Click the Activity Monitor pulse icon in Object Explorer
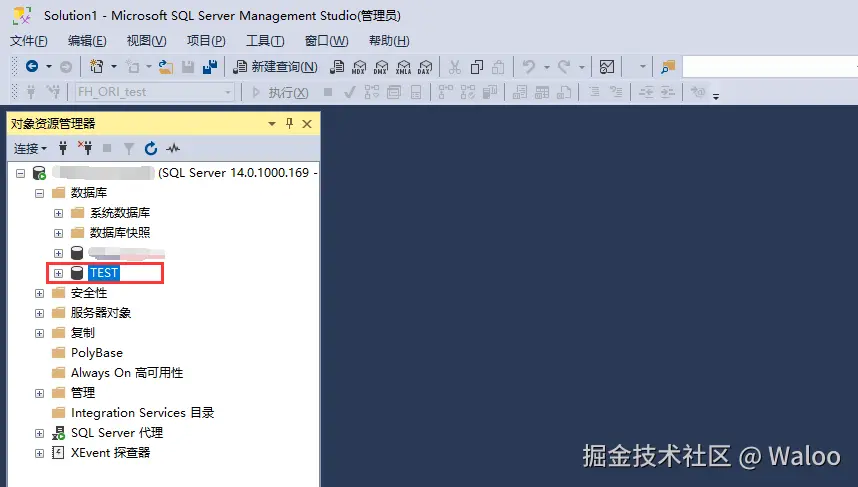 coord(173,148)
